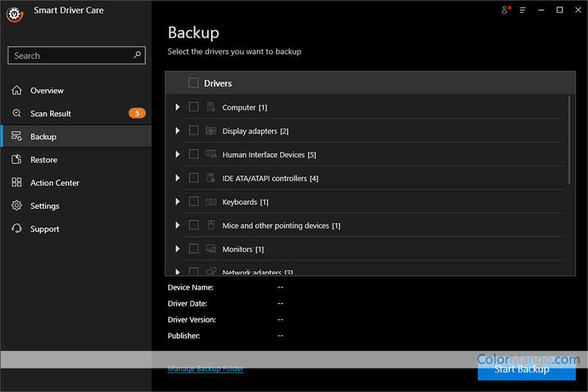Click the Support headset icon
This screenshot has width=588, height=392.
[x=17, y=229]
